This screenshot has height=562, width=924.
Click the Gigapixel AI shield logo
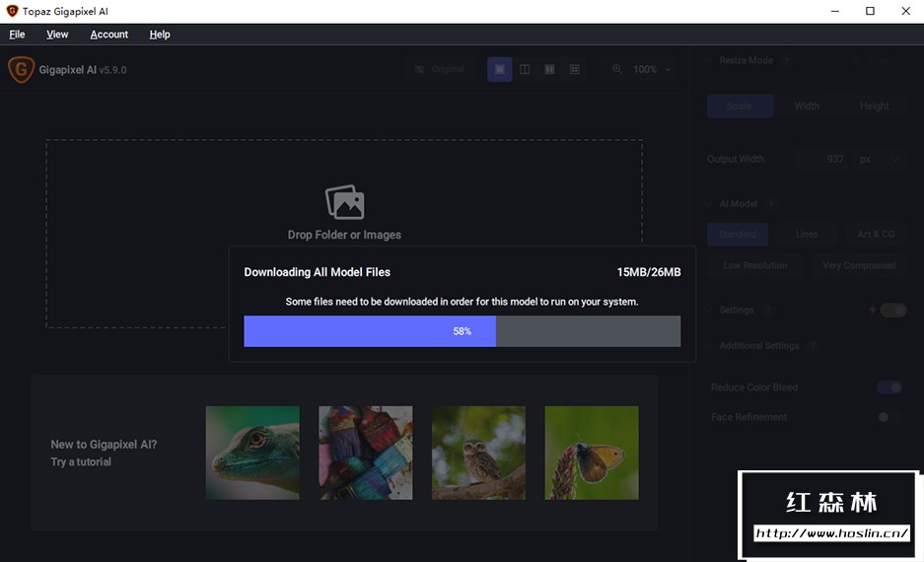[21, 70]
